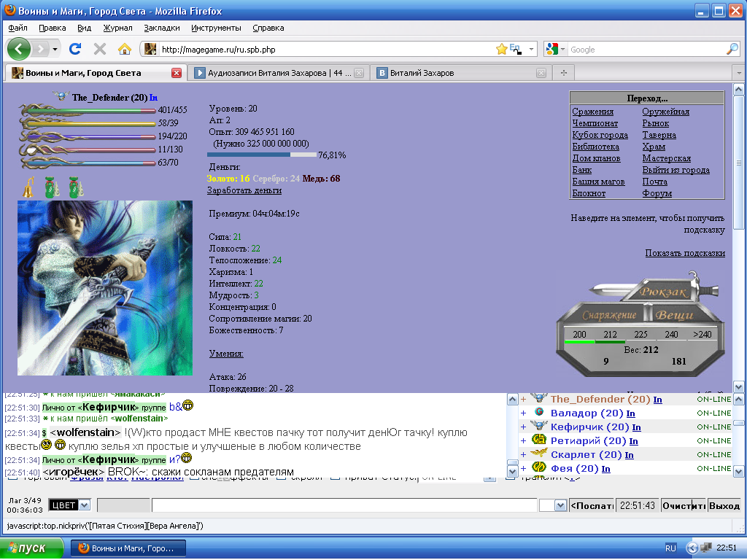Open the Home page icon
Screen dimensions: 747x560
point(125,49)
